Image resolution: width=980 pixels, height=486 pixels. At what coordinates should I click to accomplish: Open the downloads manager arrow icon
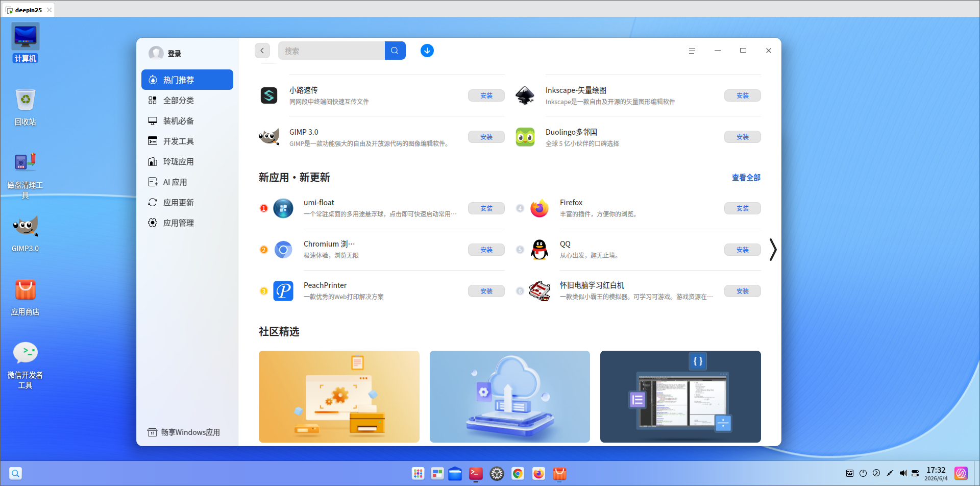427,51
